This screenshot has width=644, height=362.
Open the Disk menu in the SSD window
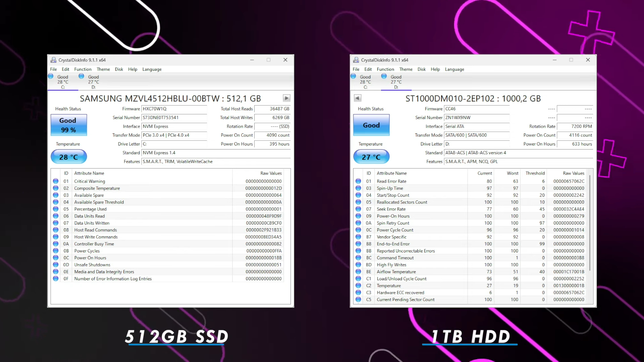tap(119, 69)
